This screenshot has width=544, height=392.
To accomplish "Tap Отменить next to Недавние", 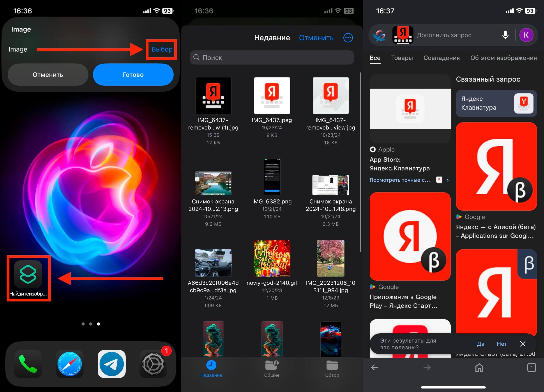I will point(316,38).
